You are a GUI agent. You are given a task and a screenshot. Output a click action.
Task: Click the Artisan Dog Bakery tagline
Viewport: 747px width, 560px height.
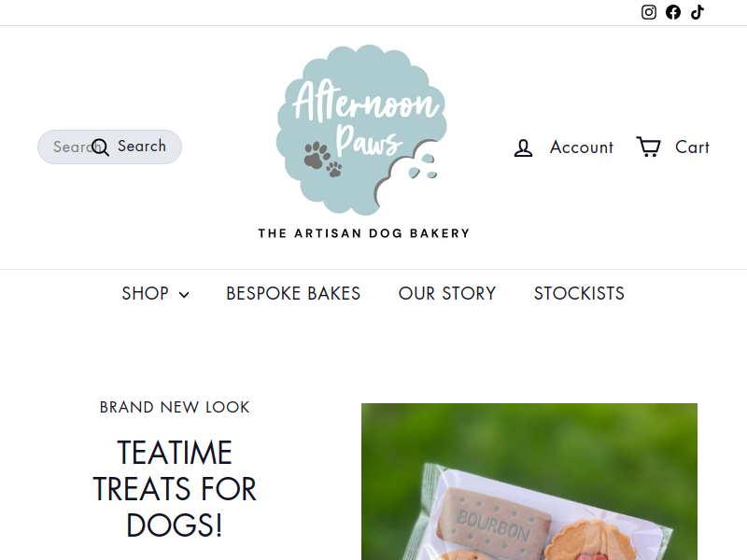coord(363,233)
